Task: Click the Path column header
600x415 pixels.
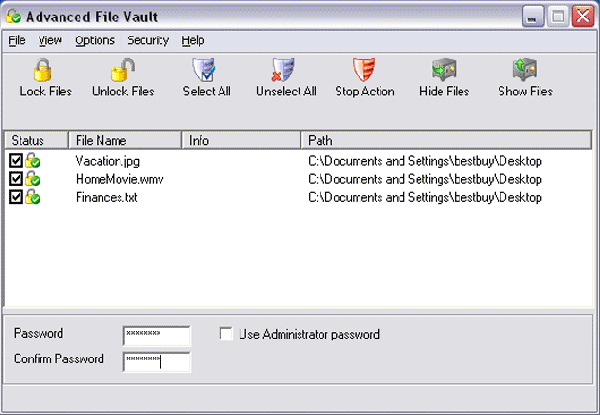Action: (x=446, y=140)
